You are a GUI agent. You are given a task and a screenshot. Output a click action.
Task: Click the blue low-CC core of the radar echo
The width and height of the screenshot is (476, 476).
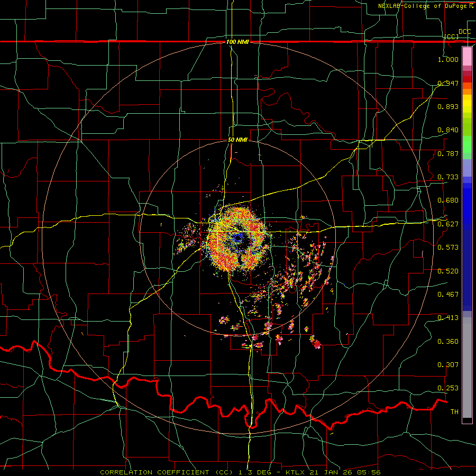(x=237, y=239)
